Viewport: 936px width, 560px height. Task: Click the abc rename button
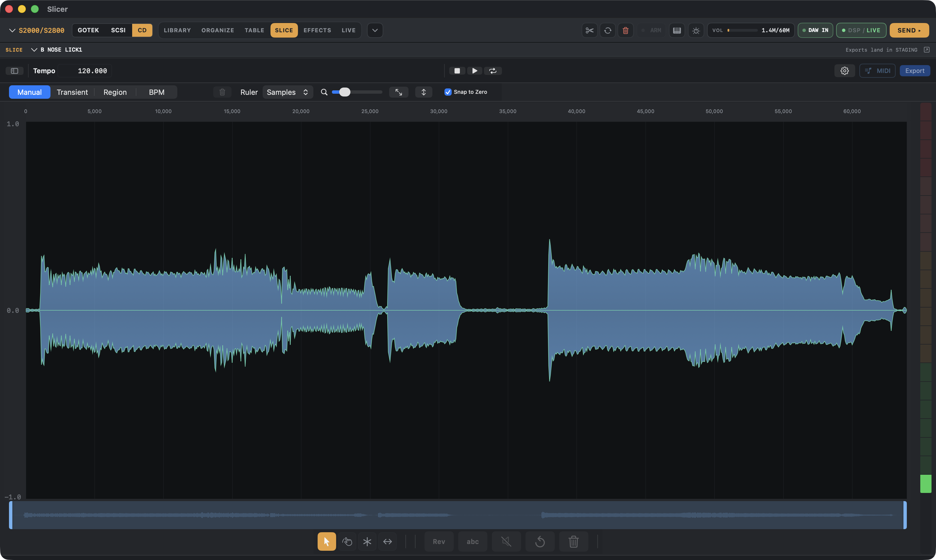click(x=472, y=541)
